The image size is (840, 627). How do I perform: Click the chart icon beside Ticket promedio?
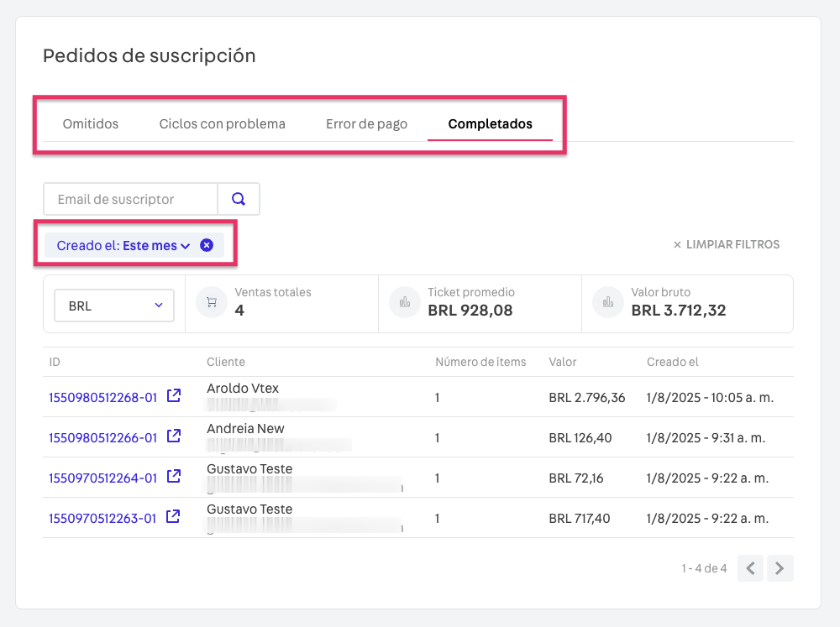point(404,301)
